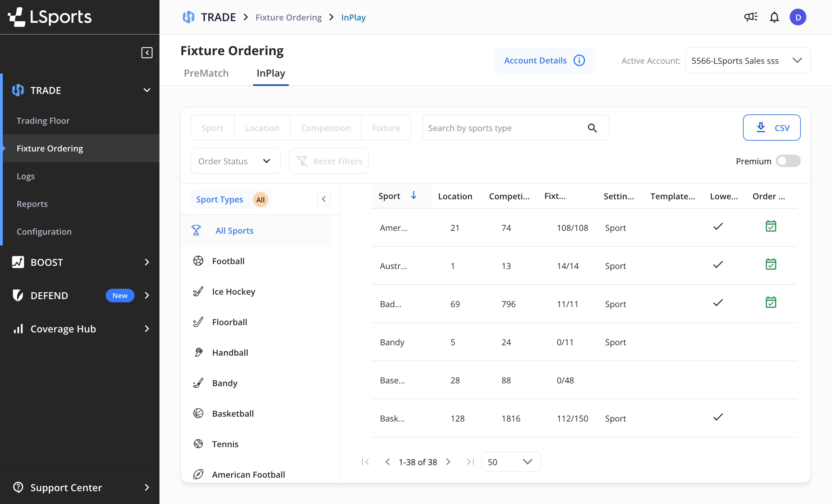Open the user avatar menu

point(798,17)
